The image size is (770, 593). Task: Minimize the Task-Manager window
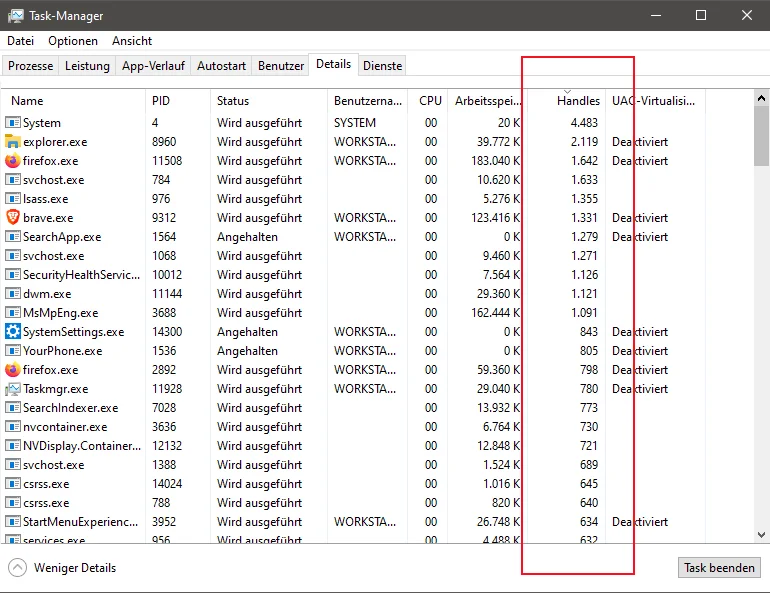[656, 15]
